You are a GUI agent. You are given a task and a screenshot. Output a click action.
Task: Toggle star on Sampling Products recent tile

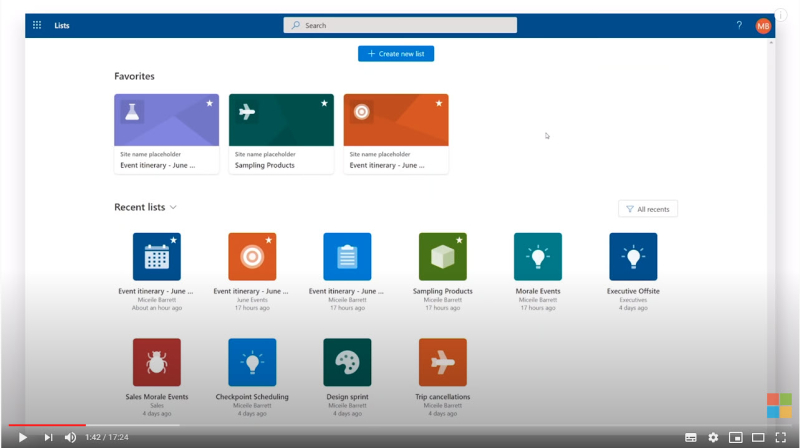[459, 240]
